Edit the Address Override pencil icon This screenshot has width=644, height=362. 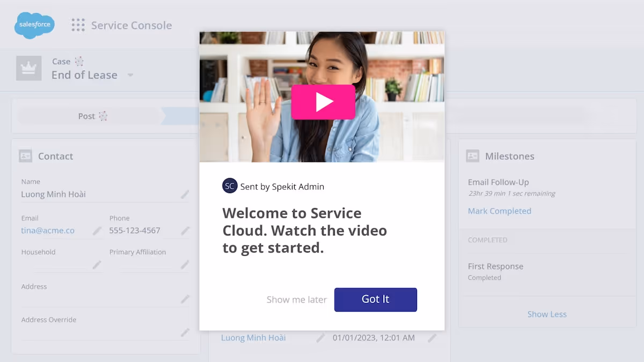click(185, 333)
